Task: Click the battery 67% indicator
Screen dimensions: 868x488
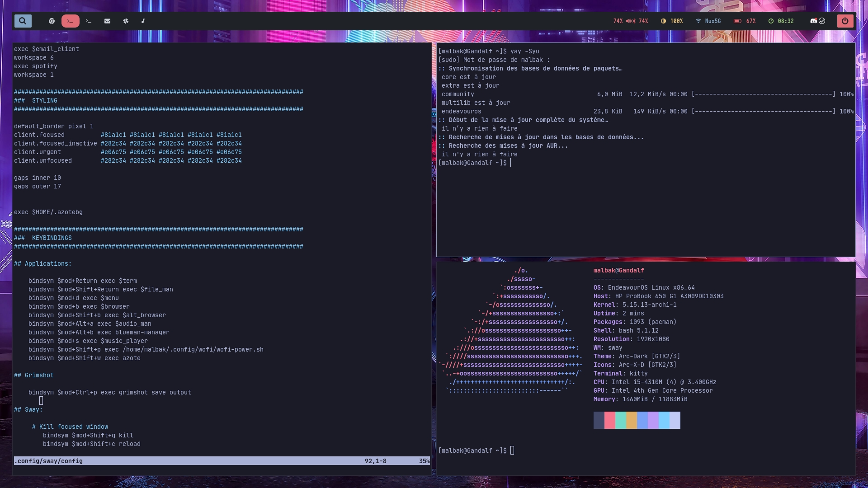Action: [745, 21]
